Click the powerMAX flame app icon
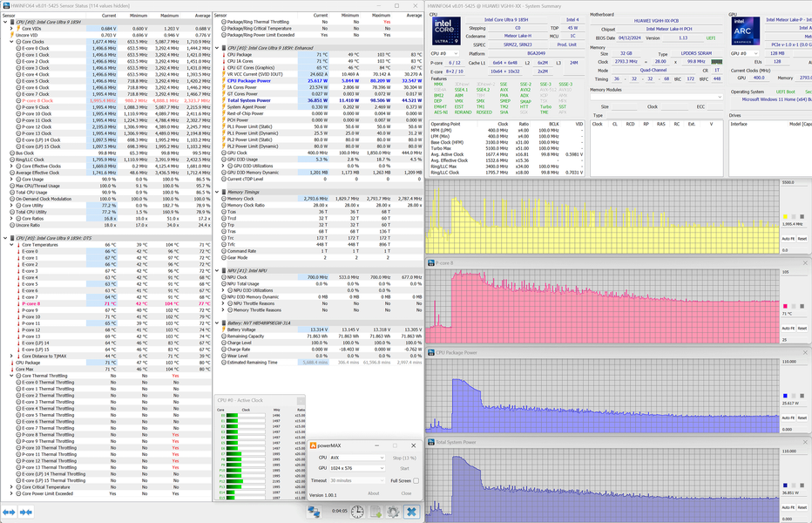 coord(313,445)
